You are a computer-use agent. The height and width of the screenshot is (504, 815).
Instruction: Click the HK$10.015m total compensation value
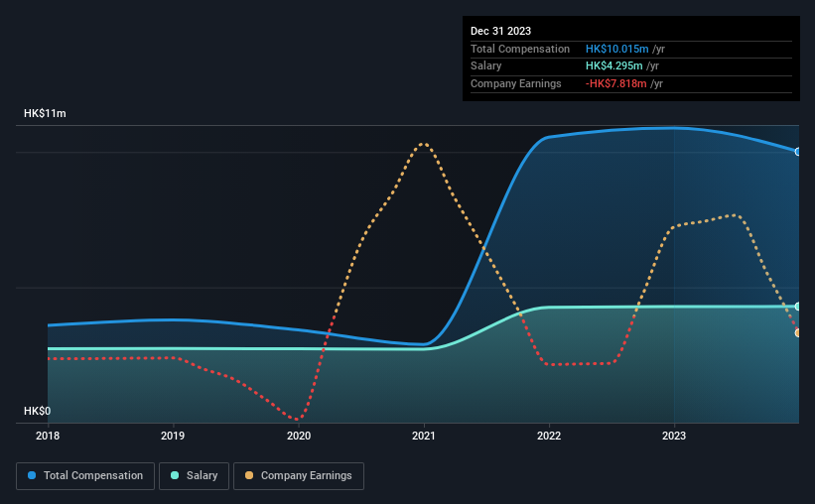[617, 49]
